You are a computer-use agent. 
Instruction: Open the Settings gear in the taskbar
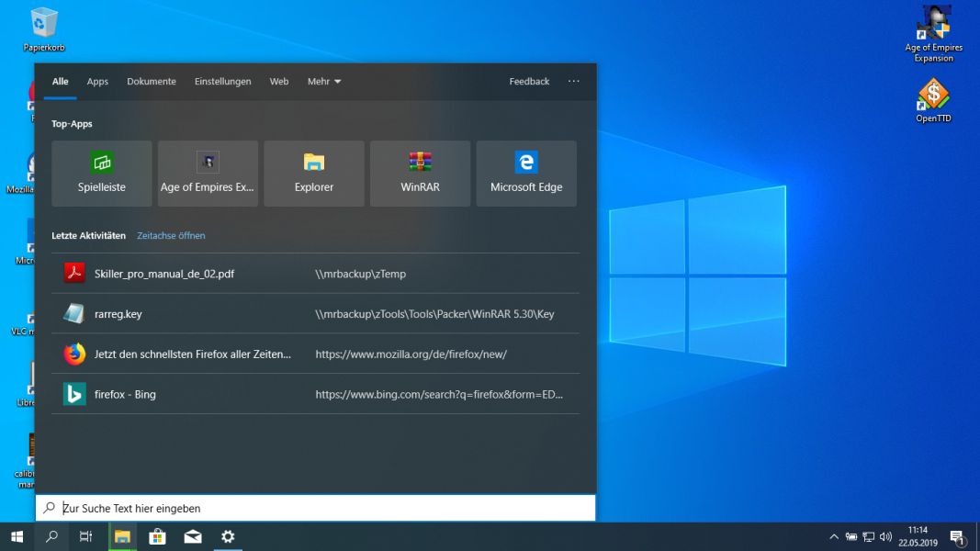coord(228,536)
